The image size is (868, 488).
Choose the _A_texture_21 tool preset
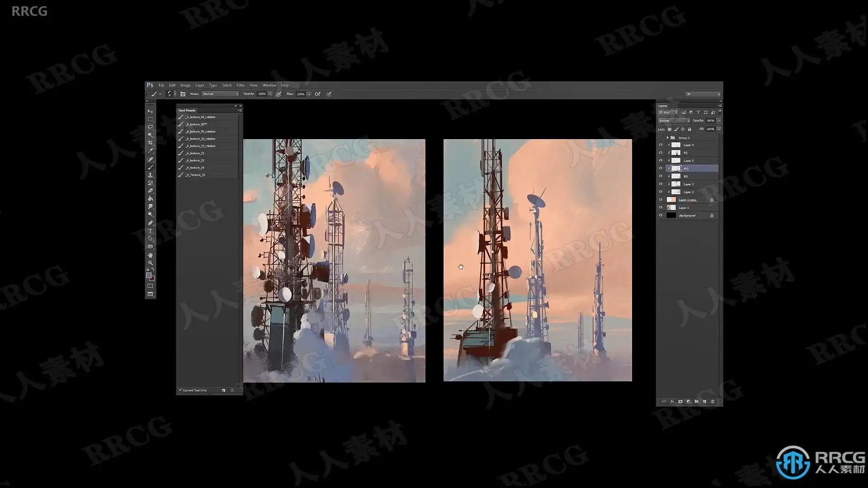(195, 153)
